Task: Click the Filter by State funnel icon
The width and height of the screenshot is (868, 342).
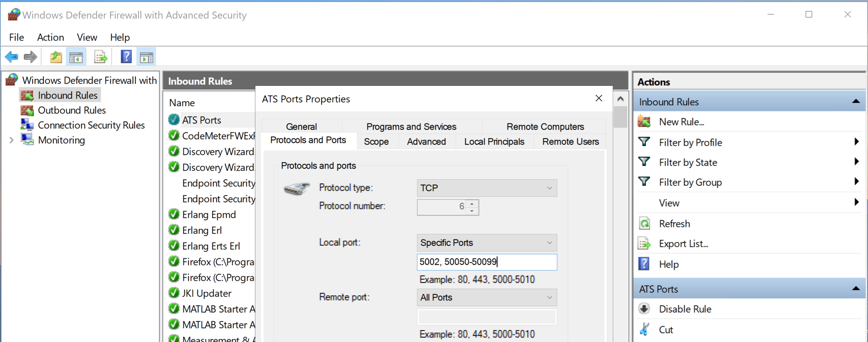Action: [x=644, y=161]
